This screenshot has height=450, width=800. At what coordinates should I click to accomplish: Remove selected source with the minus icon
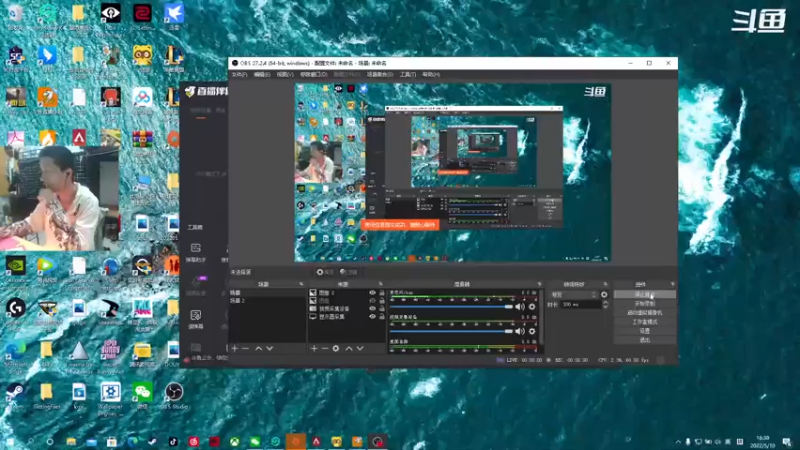click(324, 348)
